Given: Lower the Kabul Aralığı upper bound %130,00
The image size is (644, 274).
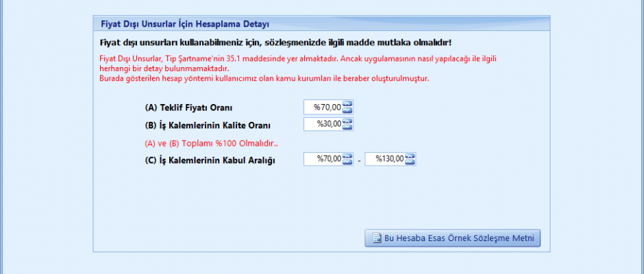Looking at the screenshot, I should [410, 162].
